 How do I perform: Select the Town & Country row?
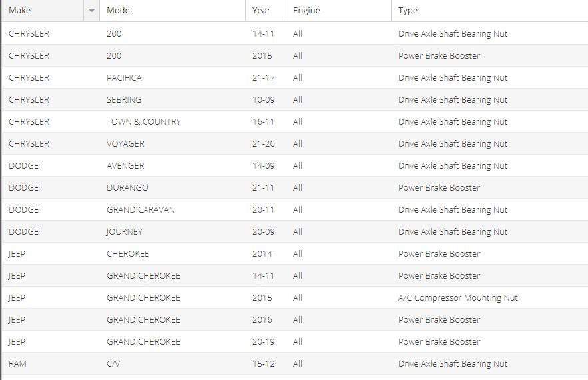point(295,121)
